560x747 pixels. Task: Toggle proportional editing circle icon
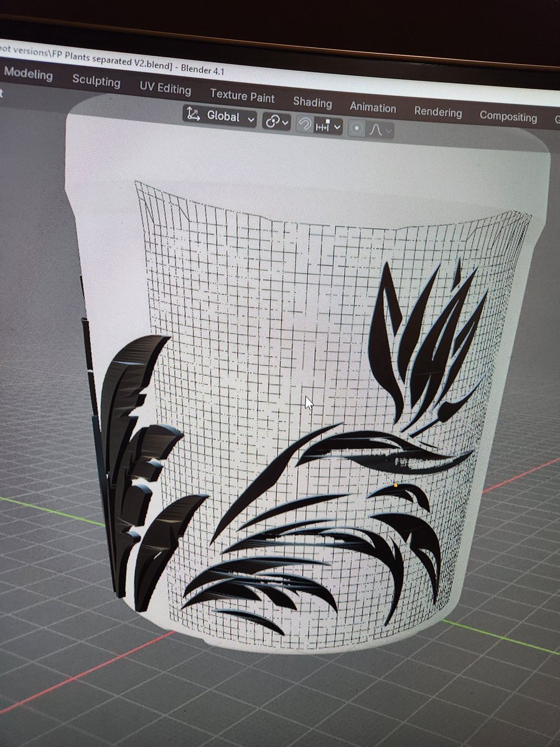tap(357, 128)
